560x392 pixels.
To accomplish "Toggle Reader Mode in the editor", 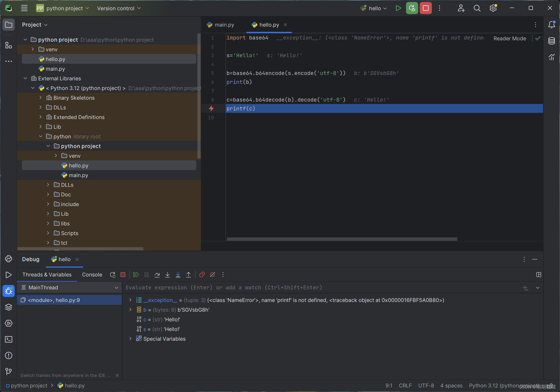I will coord(509,38).
